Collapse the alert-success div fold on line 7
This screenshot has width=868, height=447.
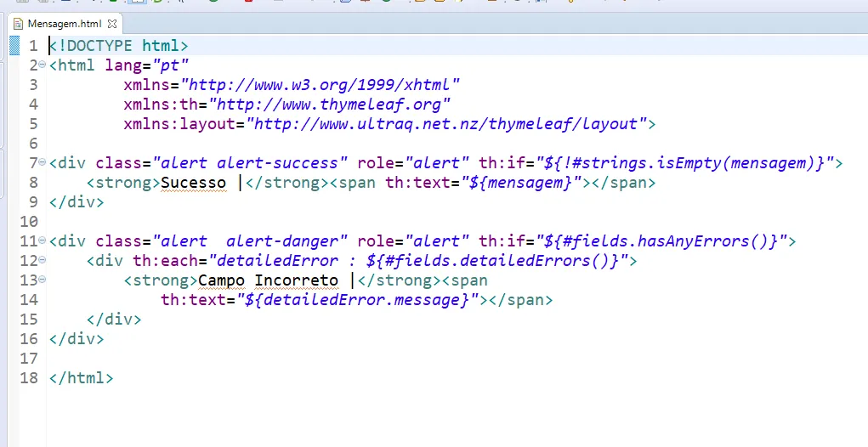42,162
